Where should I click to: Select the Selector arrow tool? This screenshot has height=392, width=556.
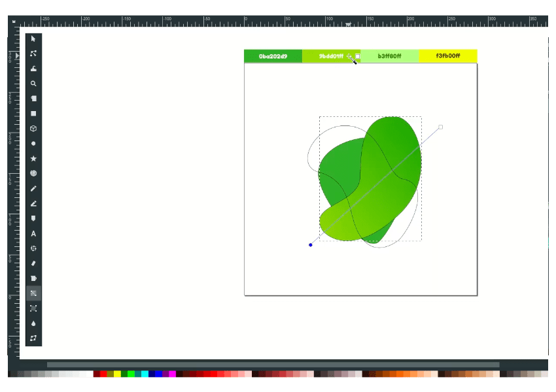pyautogui.click(x=33, y=39)
